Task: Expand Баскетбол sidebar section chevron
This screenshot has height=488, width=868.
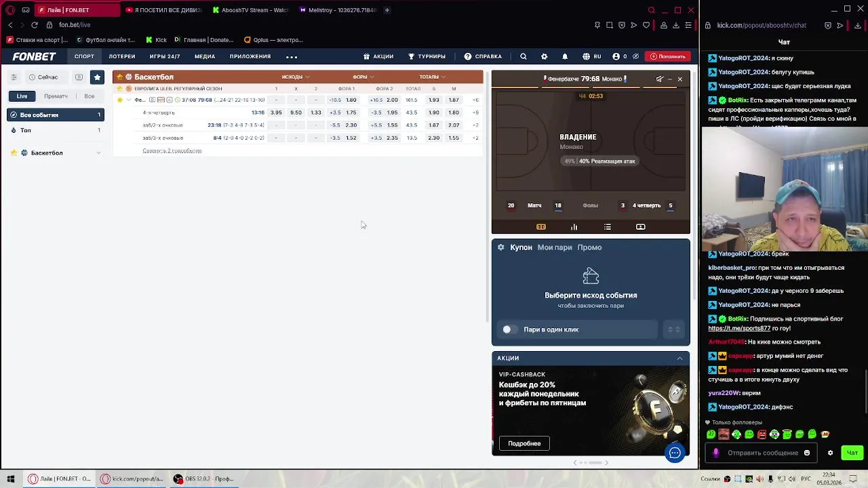Action: pos(98,153)
